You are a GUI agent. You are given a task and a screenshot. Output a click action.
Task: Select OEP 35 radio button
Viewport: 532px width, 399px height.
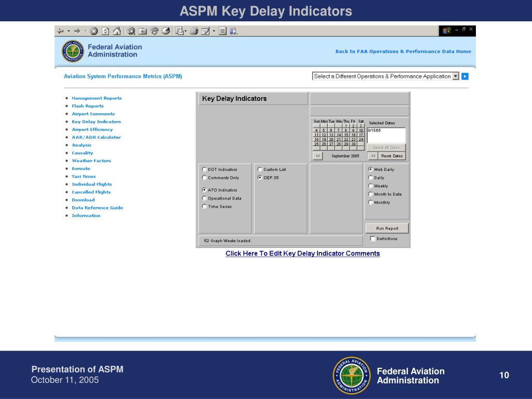point(260,177)
